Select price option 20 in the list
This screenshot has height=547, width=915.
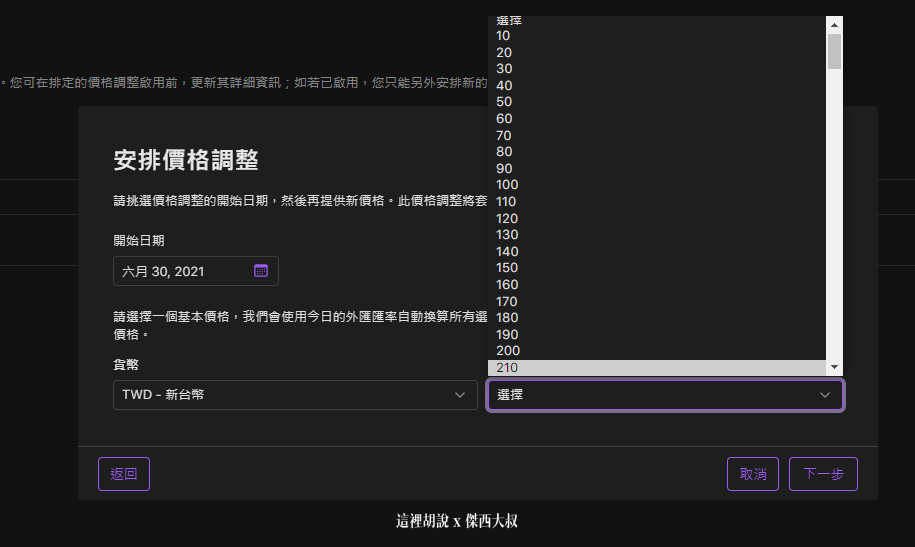656,53
